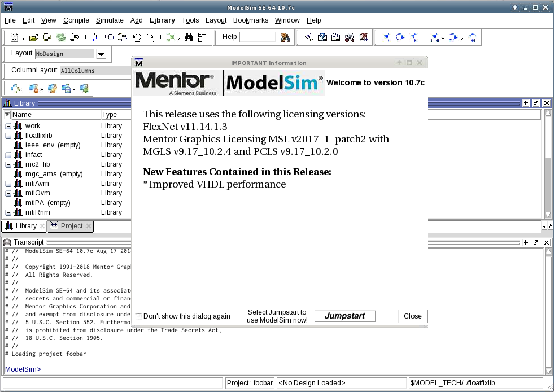The width and height of the screenshot is (554, 392).
Task: Click the last up-arrow icon in step toolbar
Action: pos(472,37)
